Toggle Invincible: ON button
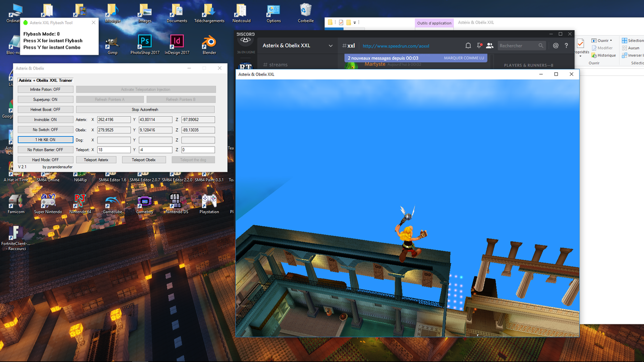This screenshot has width=644, height=362. (x=45, y=120)
